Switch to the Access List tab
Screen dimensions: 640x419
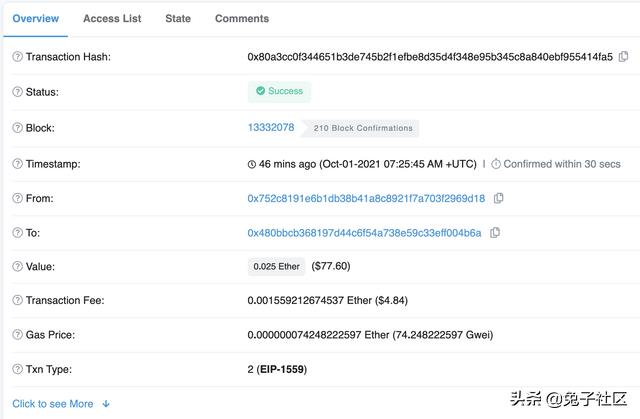112,18
